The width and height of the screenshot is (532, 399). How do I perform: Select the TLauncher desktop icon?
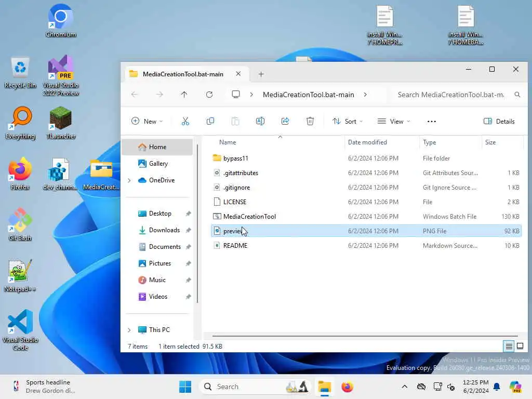(x=61, y=123)
